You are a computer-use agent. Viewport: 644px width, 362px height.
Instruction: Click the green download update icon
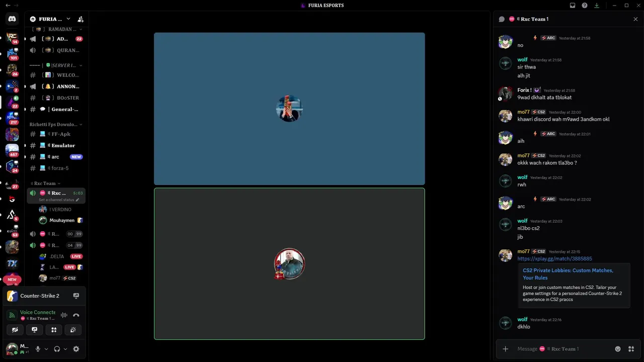pyautogui.click(x=597, y=6)
